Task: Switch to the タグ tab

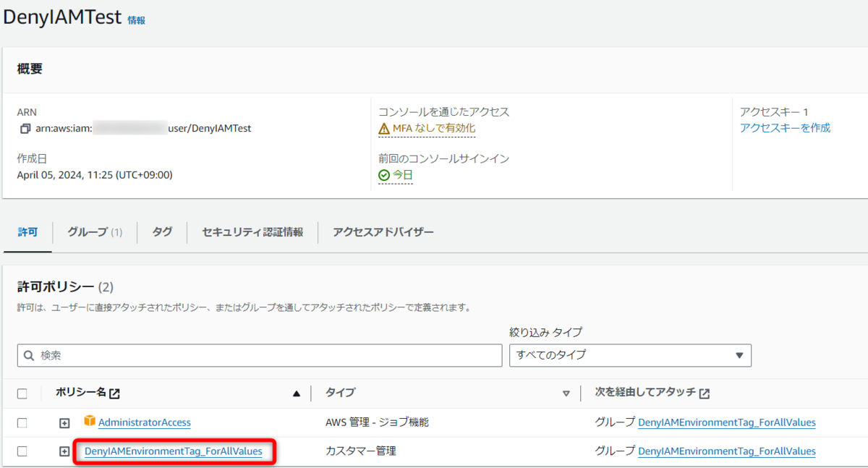Action: coord(162,232)
